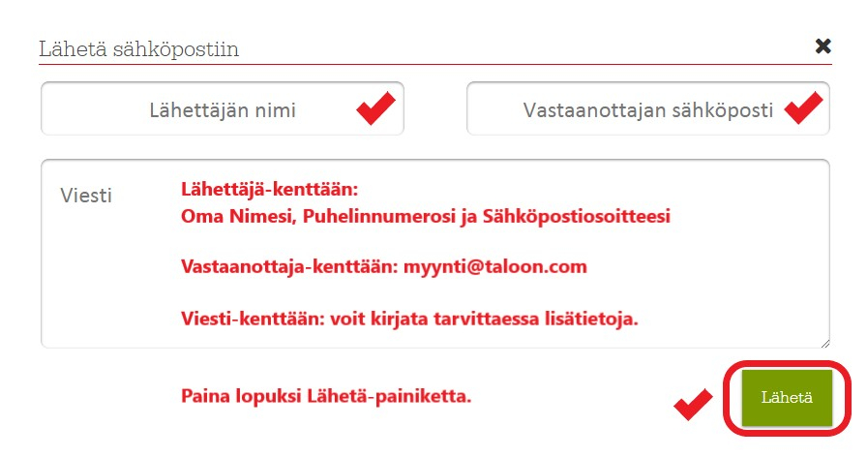Click the red checkmark in Vastaanottajan sähköposti field
868x457 pixels.
802,107
